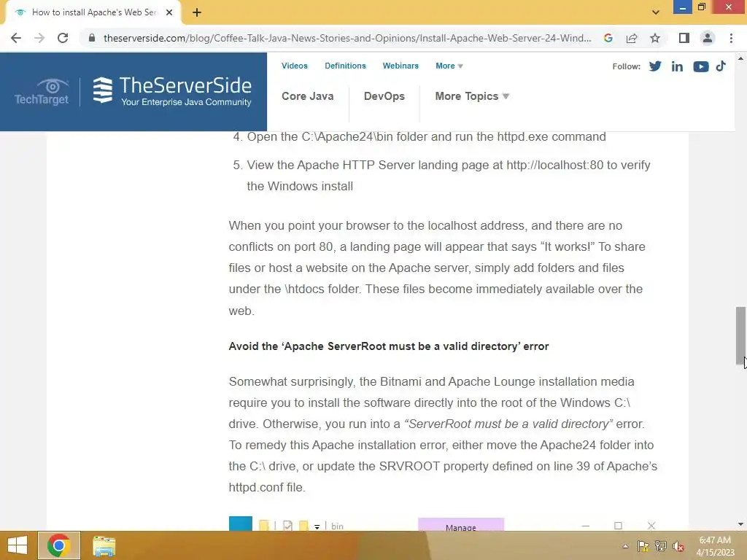
Task: Open Chrome three-dot menu
Action: [x=731, y=38]
